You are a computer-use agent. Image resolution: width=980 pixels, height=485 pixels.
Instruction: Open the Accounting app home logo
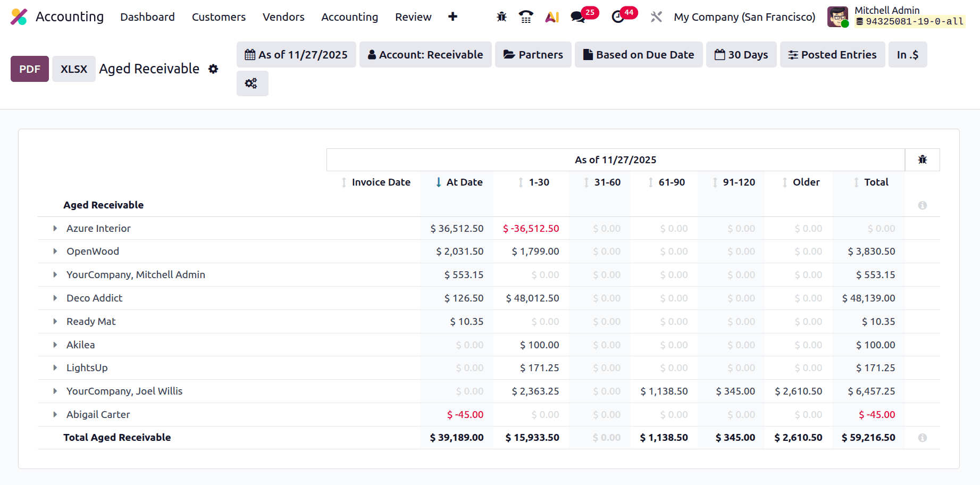pyautogui.click(x=19, y=17)
